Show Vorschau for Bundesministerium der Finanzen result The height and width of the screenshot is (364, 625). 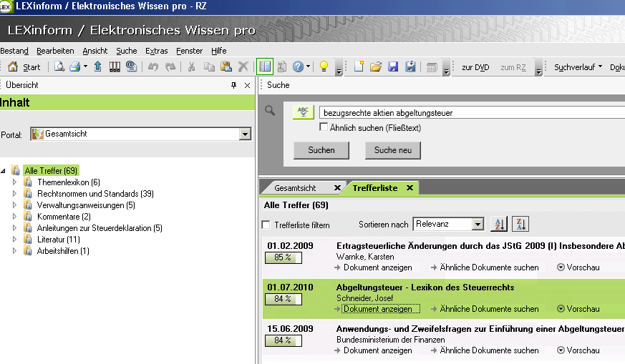click(x=578, y=350)
